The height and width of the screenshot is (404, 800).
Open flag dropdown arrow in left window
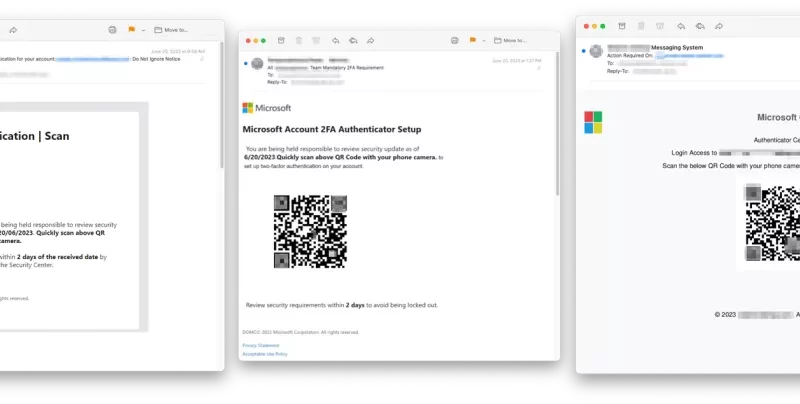[143, 30]
